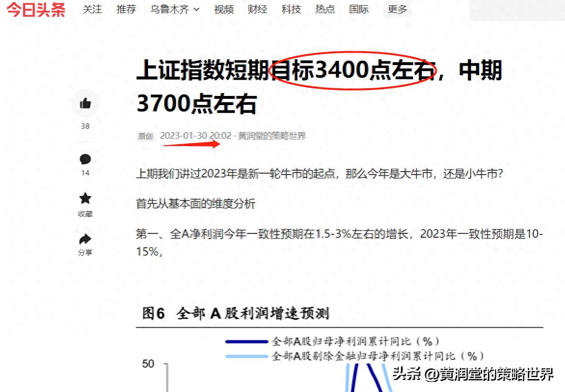Image resolution: width=565 pixels, height=392 pixels.
Task: Select the like count showing 38
Action: pos(85,126)
